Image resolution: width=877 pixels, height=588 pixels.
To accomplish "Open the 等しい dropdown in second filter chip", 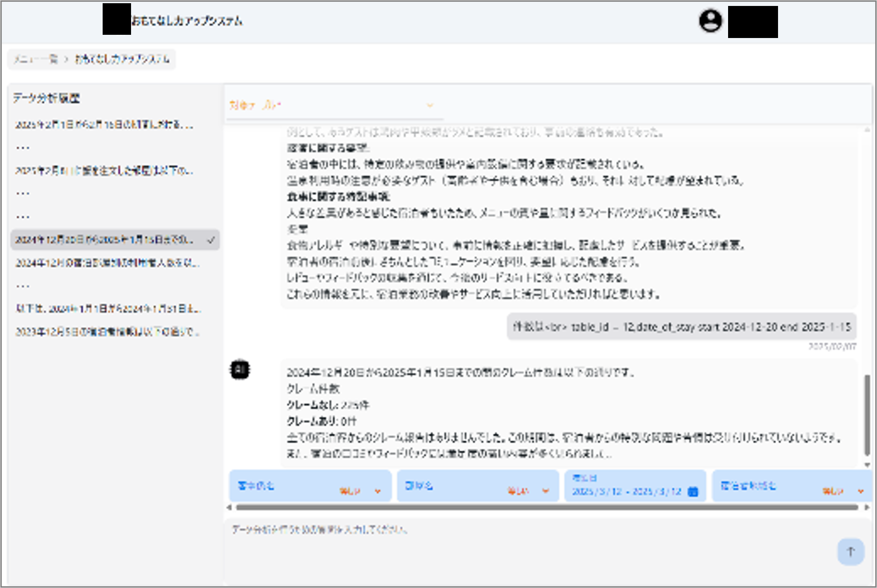I will (x=545, y=491).
